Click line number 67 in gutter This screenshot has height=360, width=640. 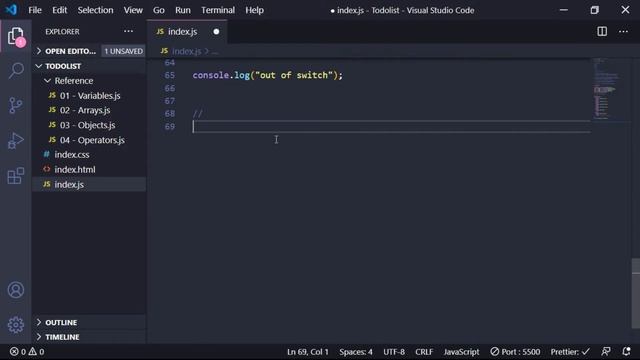tap(169, 101)
